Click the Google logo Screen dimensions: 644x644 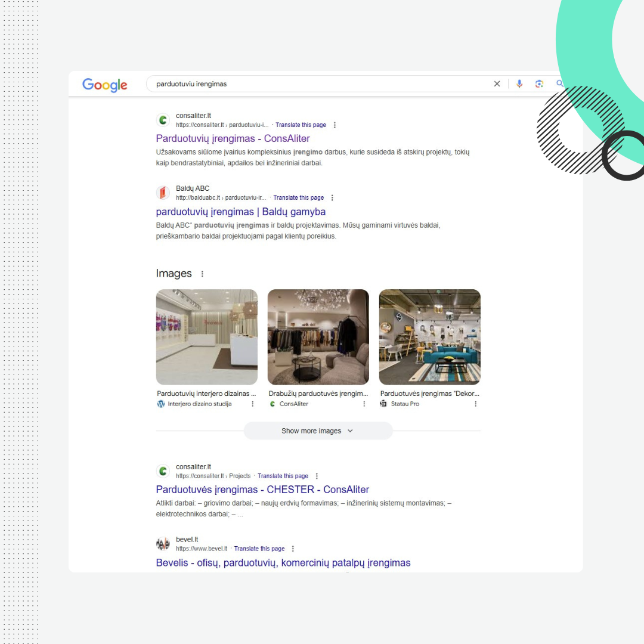click(x=105, y=85)
